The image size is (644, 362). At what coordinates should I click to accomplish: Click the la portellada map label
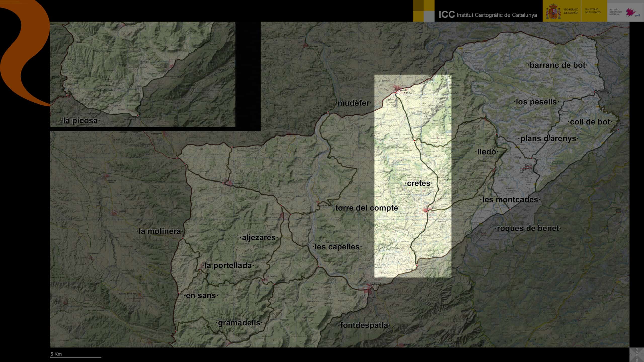point(228,266)
